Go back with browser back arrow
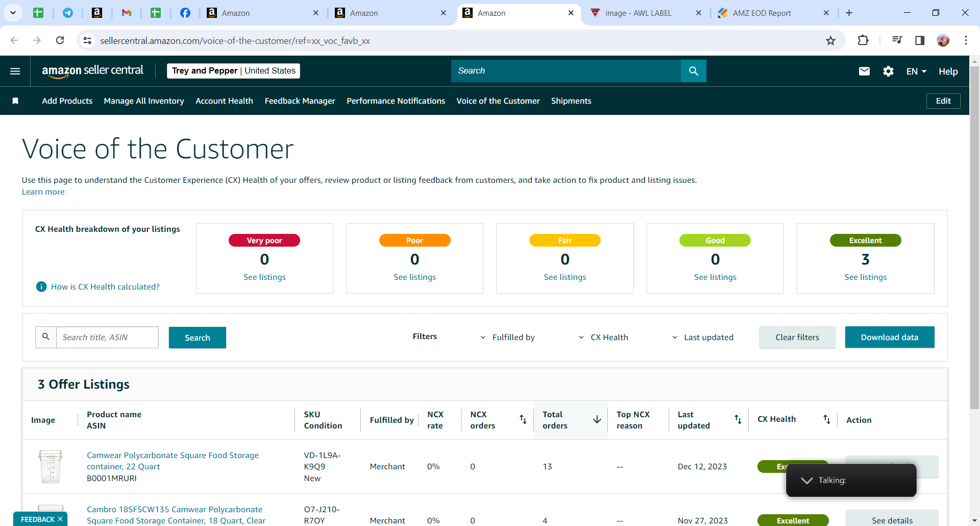Viewport: 980px width, 526px height. [14, 40]
